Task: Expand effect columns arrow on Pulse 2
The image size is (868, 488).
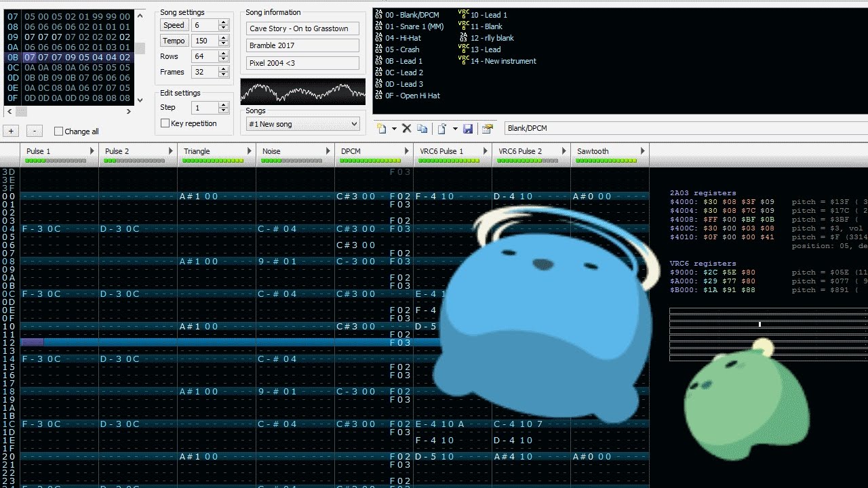Action: 171,151
